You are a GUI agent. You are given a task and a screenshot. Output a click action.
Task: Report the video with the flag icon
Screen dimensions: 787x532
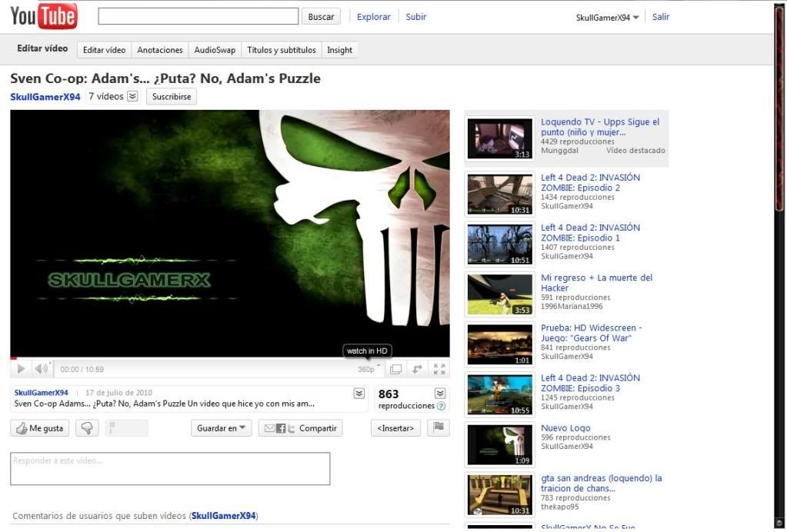[x=439, y=427]
